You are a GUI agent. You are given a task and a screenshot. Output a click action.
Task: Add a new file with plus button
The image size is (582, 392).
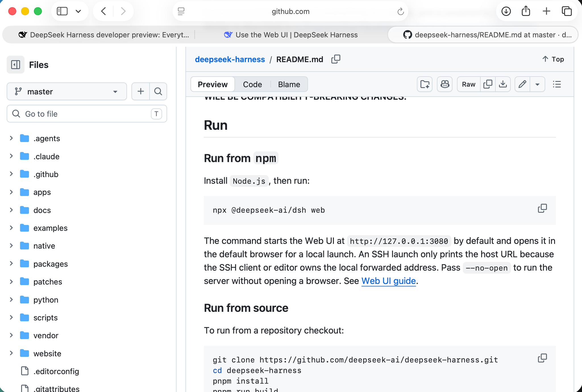(141, 91)
